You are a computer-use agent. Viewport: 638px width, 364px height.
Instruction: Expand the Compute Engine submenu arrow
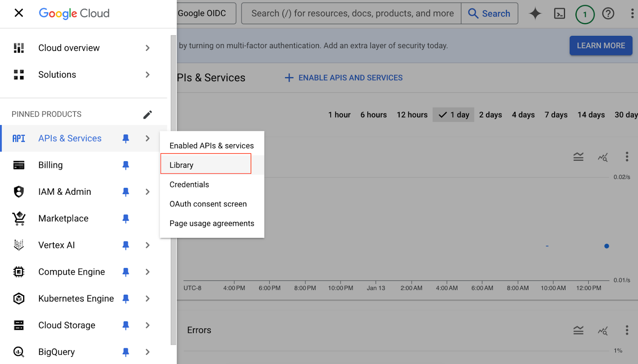point(148,272)
